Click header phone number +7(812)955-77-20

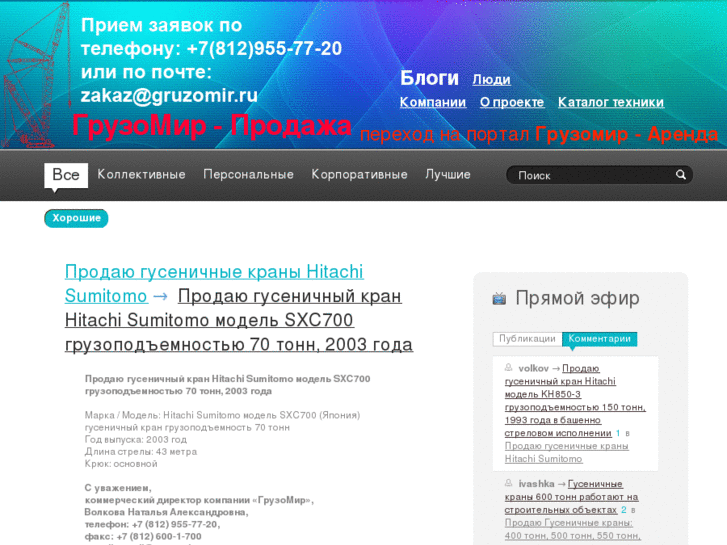click(264, 49)
